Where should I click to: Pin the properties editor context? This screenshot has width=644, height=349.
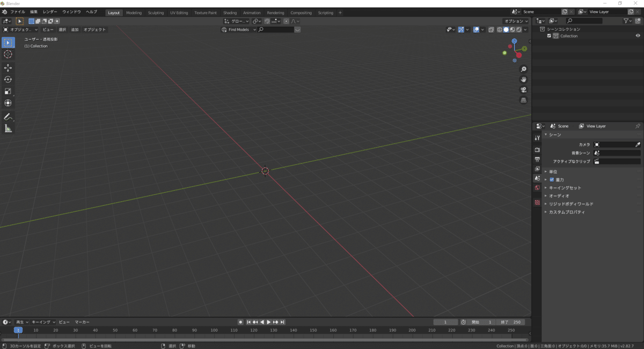coord(638,126)
